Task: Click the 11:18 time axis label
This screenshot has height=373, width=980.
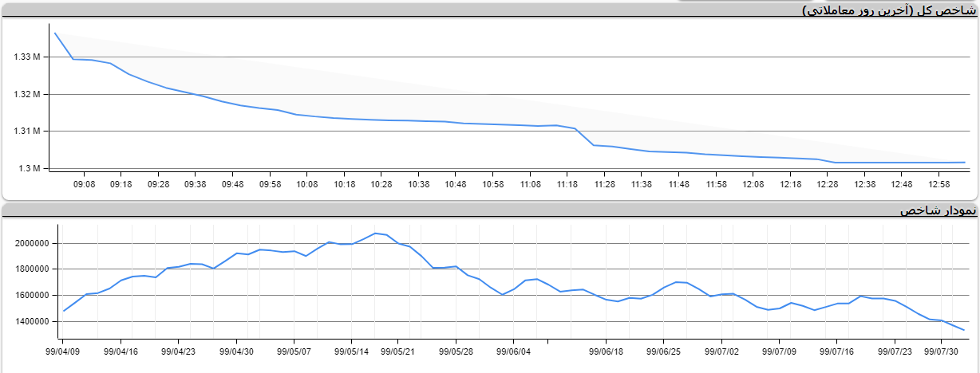Action: pyautogui.click(x=567, y=184)
